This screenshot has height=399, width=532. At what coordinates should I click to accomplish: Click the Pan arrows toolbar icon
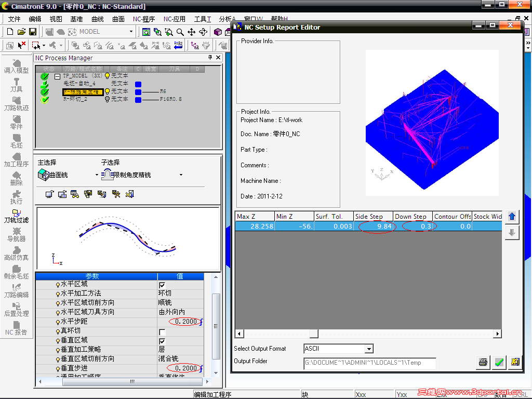[x=191, y=32]
